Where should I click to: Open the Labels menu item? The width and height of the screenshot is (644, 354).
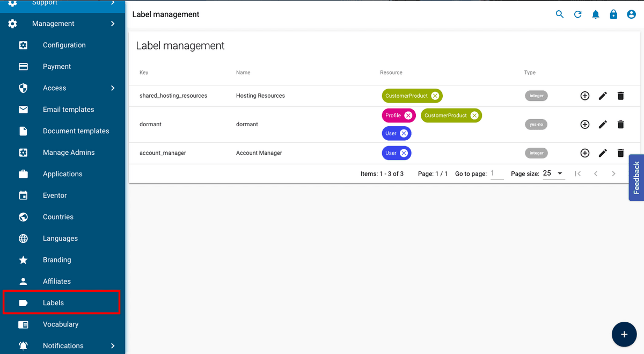pyautogui.click(x=53, y=302)
